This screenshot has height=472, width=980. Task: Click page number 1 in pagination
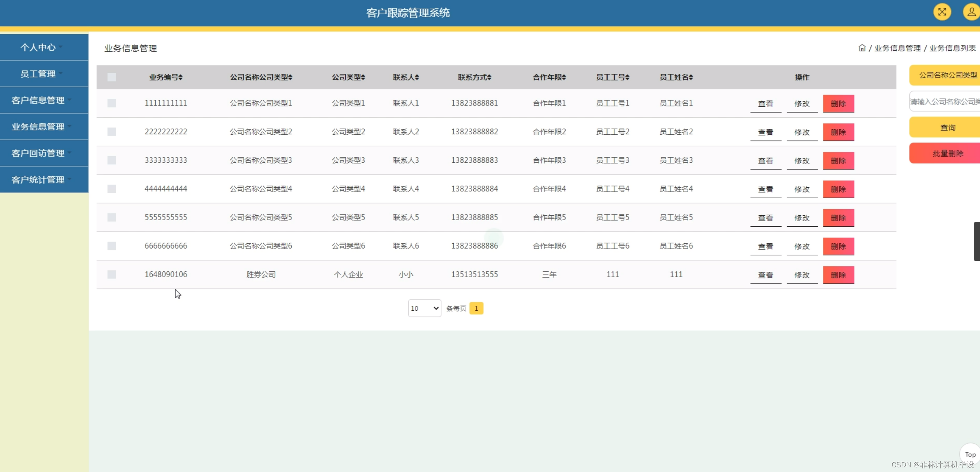click(476, 308)
